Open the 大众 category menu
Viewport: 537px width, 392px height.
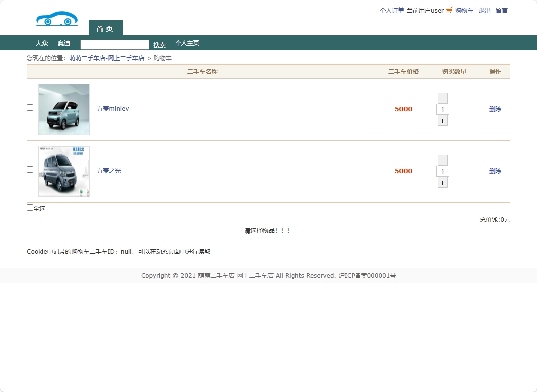point(42,43)
